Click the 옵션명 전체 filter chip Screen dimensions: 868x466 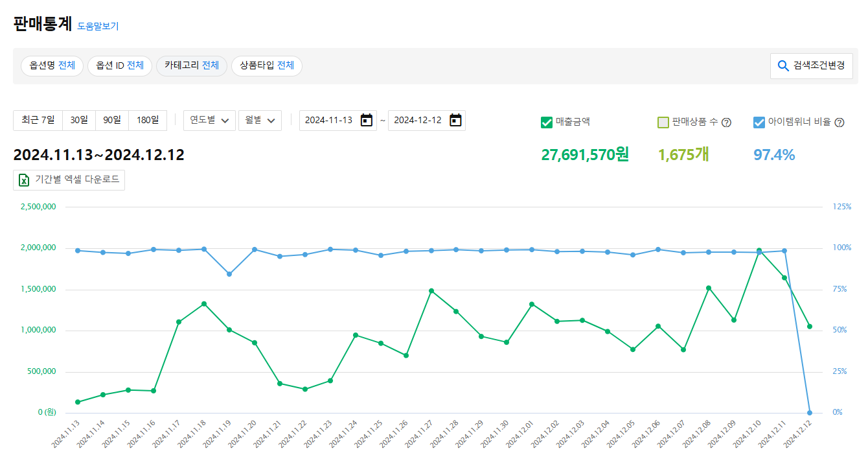52,65
